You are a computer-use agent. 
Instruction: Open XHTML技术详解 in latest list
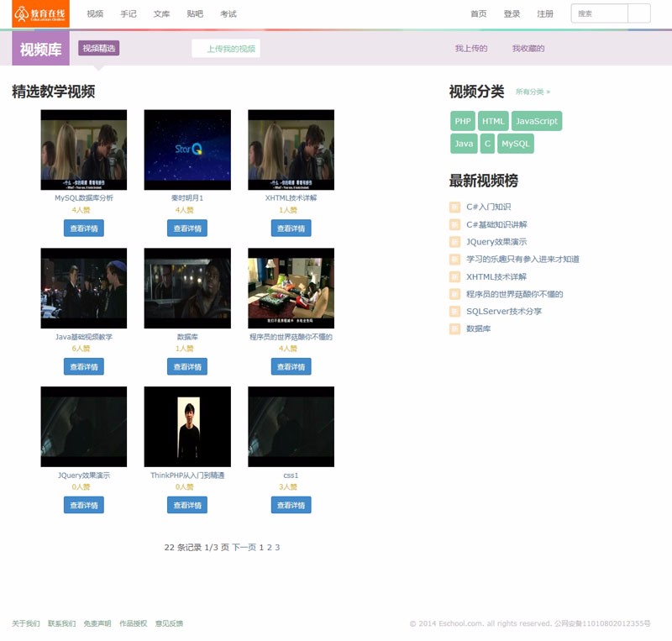pos(496,276)
